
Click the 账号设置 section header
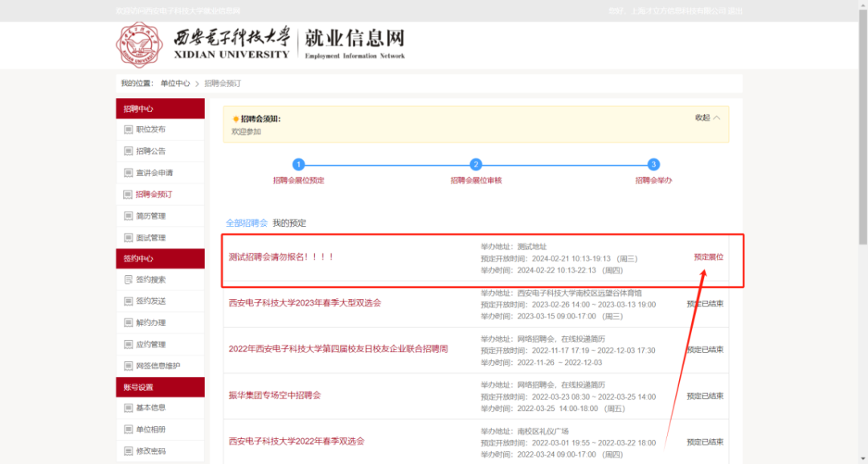point(160,387)
